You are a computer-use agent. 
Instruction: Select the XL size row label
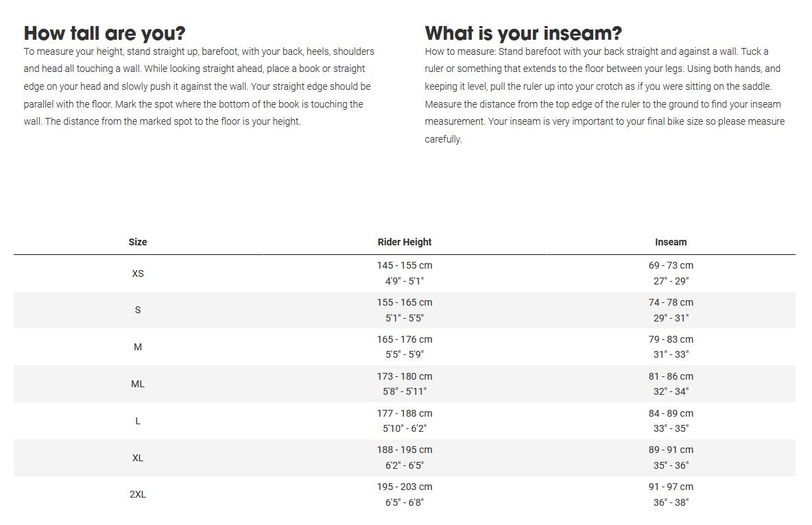click(138, 458)
